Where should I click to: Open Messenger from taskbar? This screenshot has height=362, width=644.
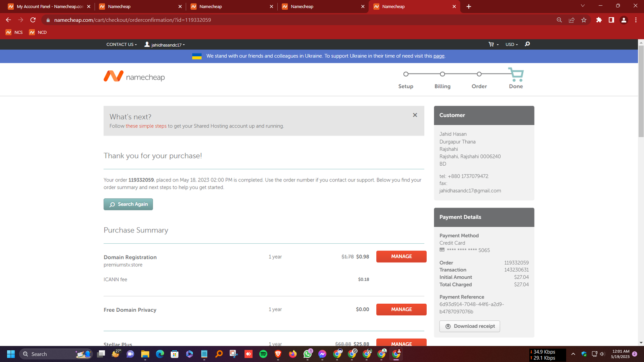coord(322,354)
